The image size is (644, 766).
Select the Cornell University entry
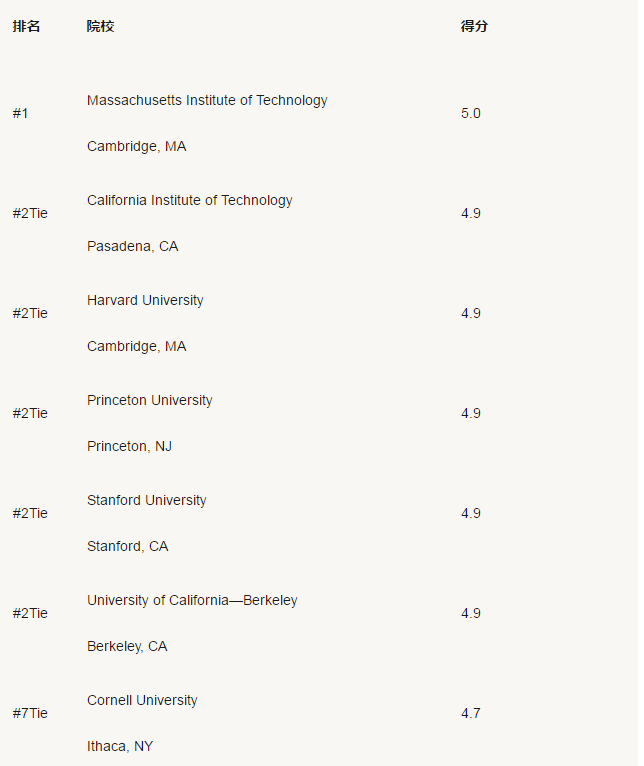point(142,700)
